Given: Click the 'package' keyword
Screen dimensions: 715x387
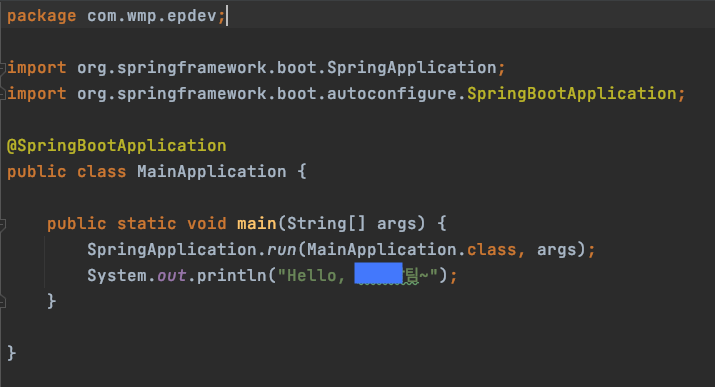Looking at the screenshot, I should coord(41,16).
